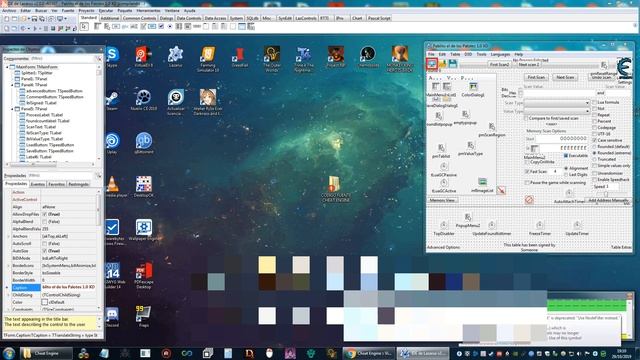Click the Color property clDefault swatch
640x360 pixels.
pos(44,302)
